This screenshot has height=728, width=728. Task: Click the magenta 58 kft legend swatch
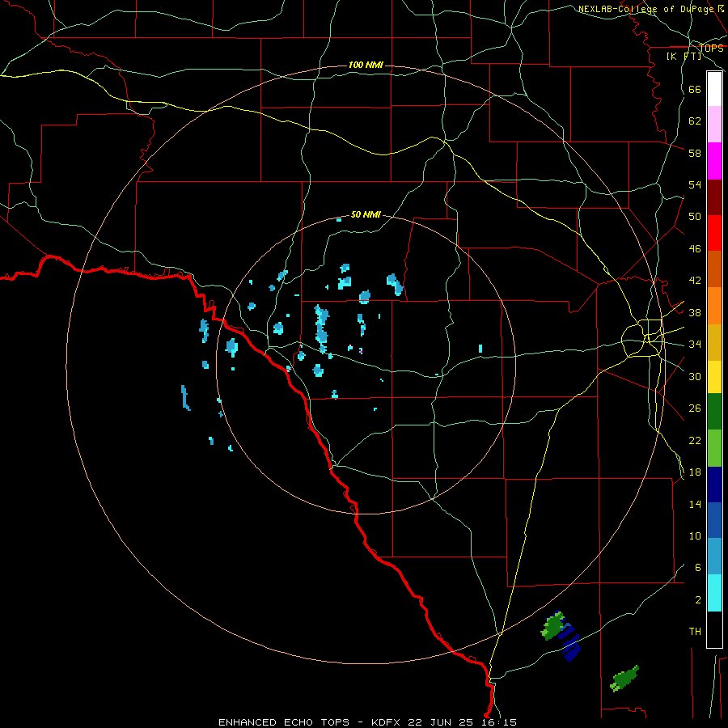tap(714, 161)
